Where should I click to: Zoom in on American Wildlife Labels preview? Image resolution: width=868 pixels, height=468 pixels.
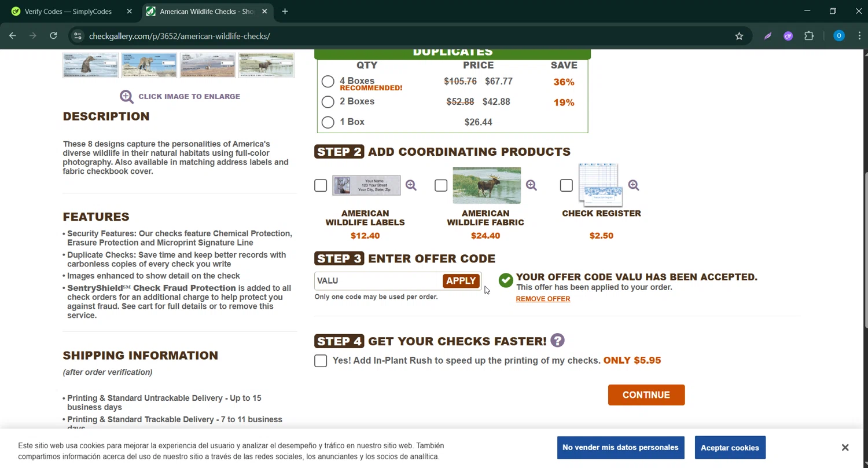coord(411,185)
